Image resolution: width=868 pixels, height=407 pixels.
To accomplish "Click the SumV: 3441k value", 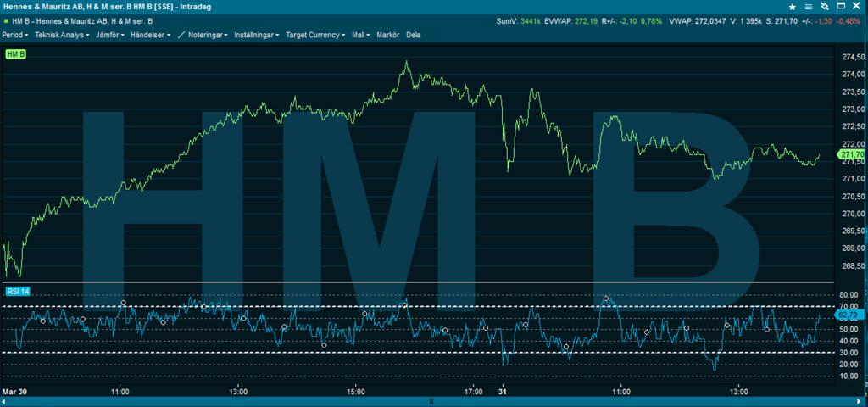I will click(x=520, y=21).
